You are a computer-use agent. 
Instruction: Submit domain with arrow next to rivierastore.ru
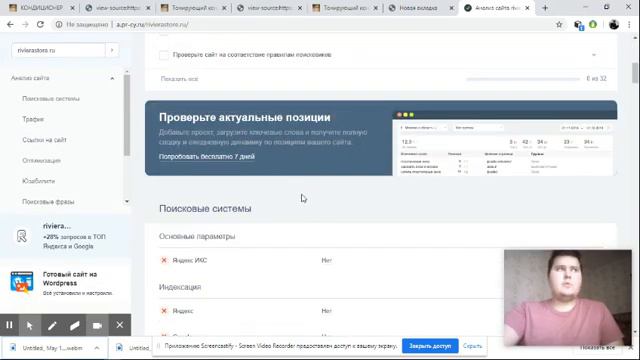[112, 50]
